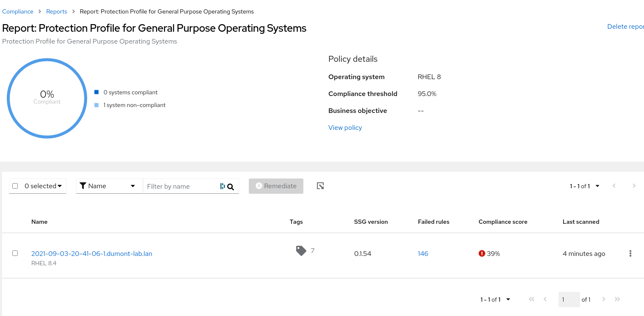Navigate to Reports breadcrumb
The height and width of the screenshot is (316, 644).
57,11
